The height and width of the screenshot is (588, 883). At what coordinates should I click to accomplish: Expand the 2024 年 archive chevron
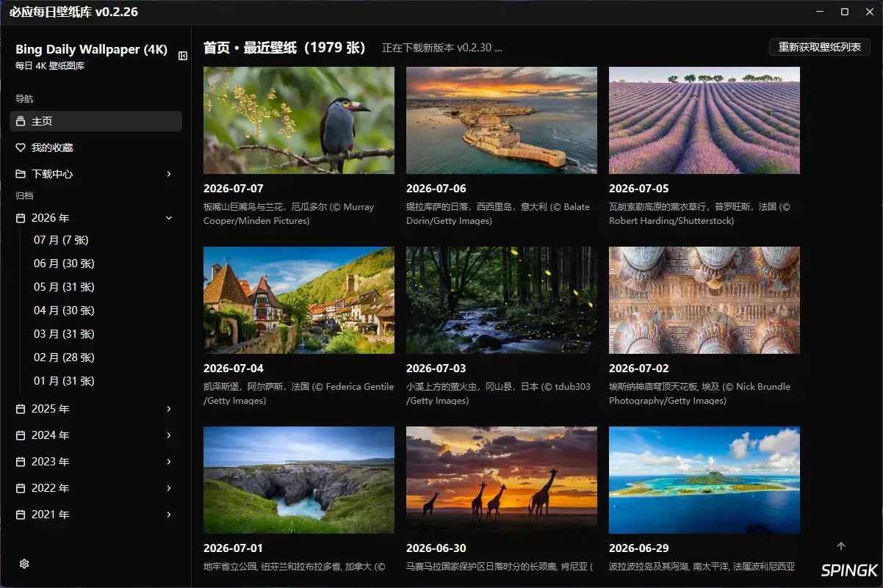pos(169,435)
